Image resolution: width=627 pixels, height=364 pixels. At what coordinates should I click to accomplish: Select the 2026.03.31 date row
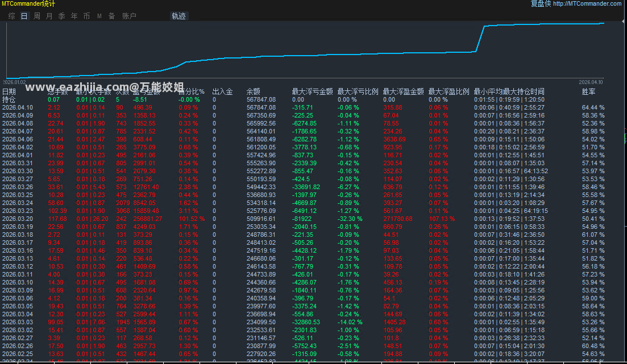pyautogui.click(x=304, y=163)
